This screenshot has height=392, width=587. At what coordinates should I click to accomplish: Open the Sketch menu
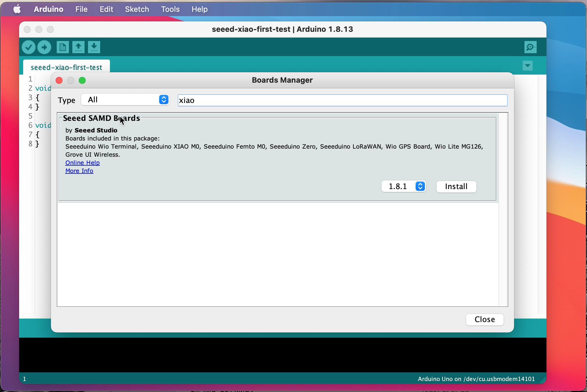tap(137, 9)
